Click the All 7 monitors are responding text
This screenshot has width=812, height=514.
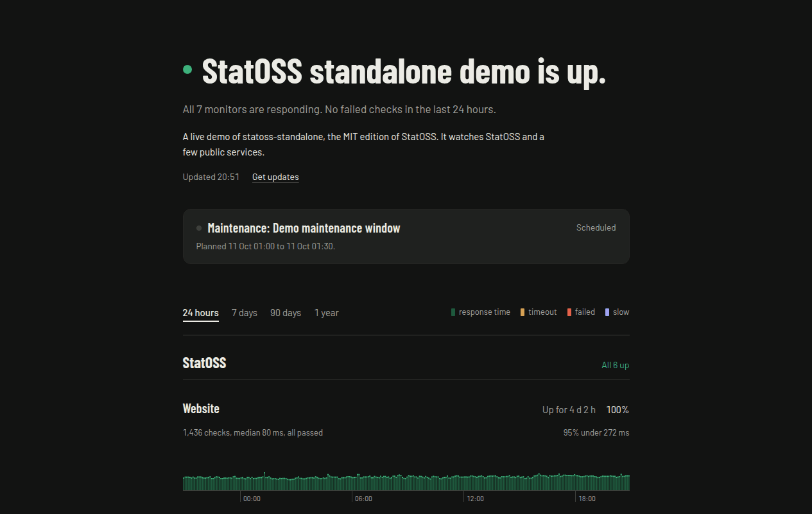pos(340,109)
